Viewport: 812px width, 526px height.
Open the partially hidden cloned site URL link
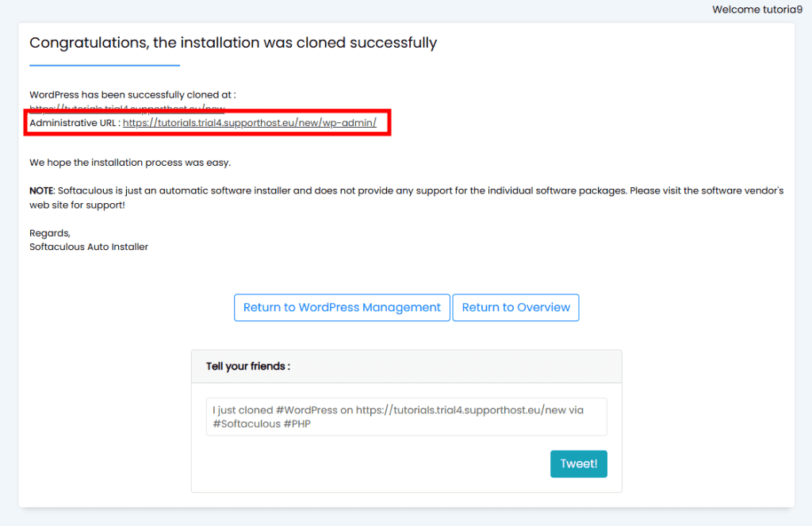pyautogui.click(x=127, y=109)
